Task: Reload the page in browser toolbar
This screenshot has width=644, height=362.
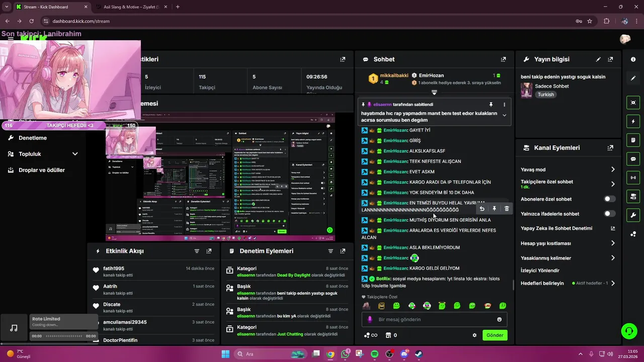Action: (32, 21)
